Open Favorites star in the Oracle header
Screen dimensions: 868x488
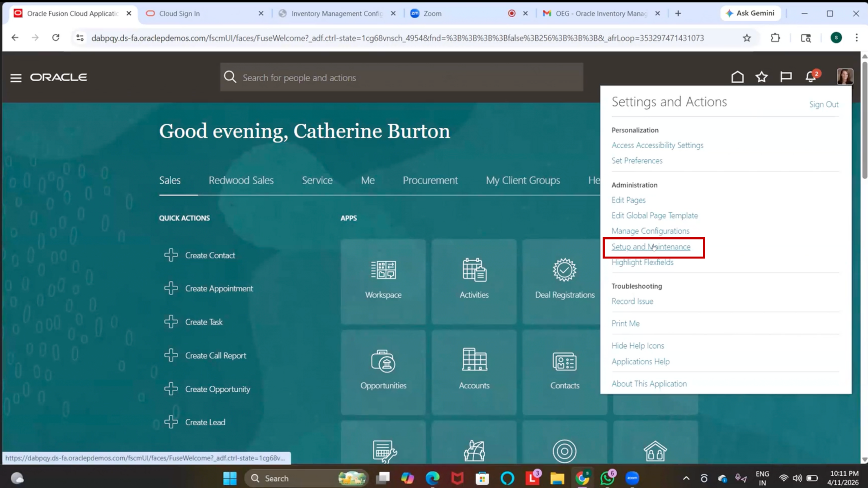(x=762, y=77)
